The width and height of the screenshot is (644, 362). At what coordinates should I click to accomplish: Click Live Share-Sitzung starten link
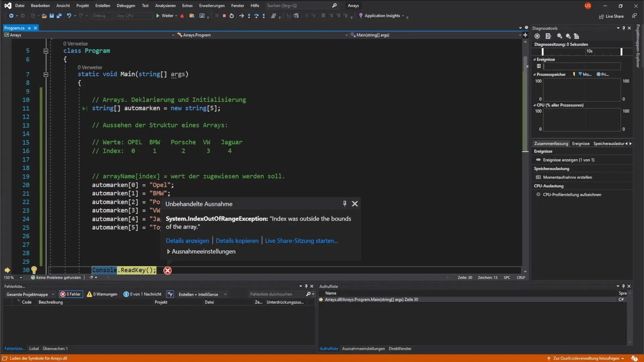click(x=302, y=241)
